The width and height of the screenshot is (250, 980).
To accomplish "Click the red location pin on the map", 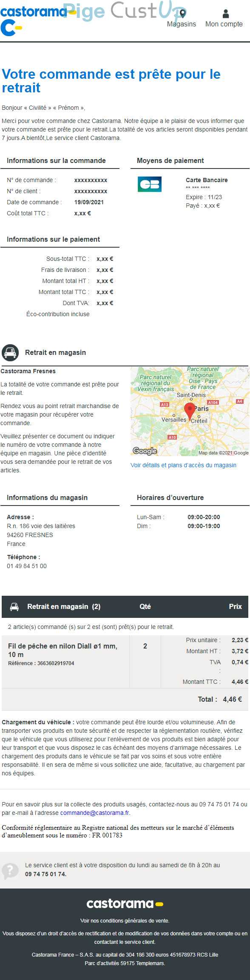I will (x=190, y=411).
